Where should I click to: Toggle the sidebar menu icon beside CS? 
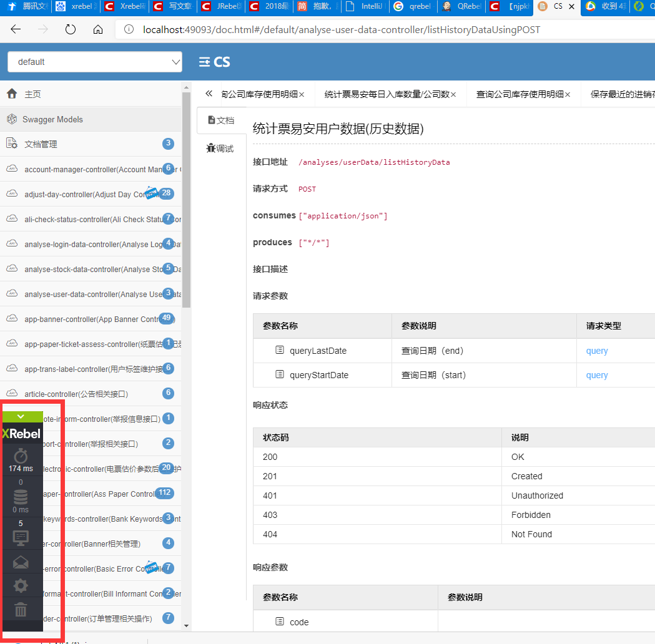(204, 62)
